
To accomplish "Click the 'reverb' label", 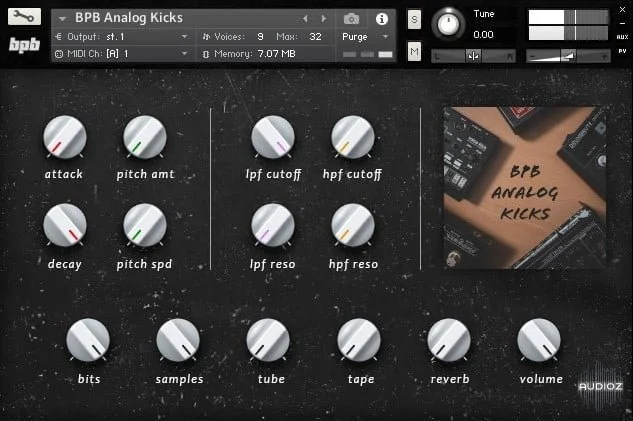I will click(450, 379).
